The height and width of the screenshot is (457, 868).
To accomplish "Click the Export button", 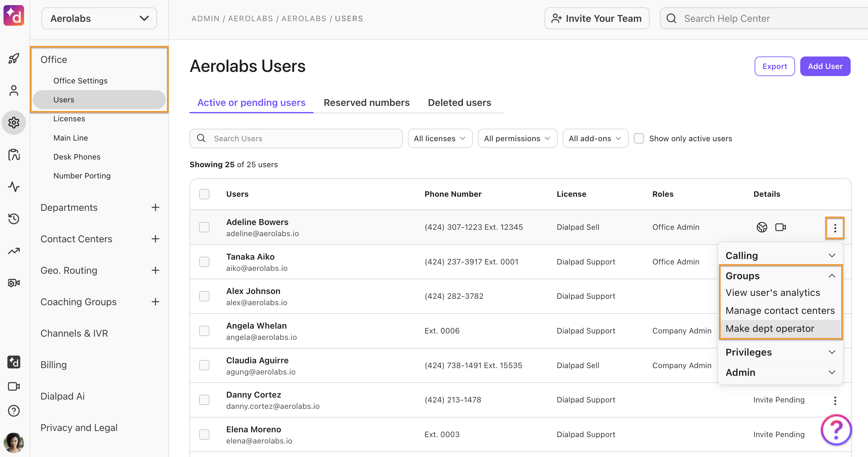I will click(775, 66).
